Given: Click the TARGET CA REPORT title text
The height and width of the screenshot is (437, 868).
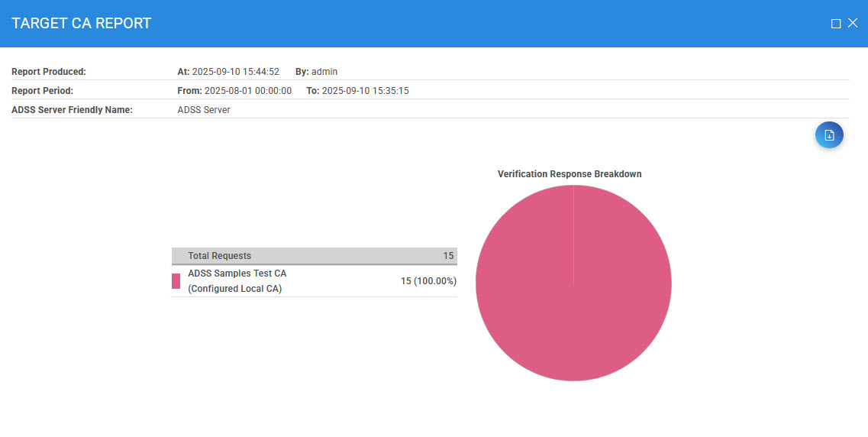Looking at the screenshot, I should click(x=82, y=24).
